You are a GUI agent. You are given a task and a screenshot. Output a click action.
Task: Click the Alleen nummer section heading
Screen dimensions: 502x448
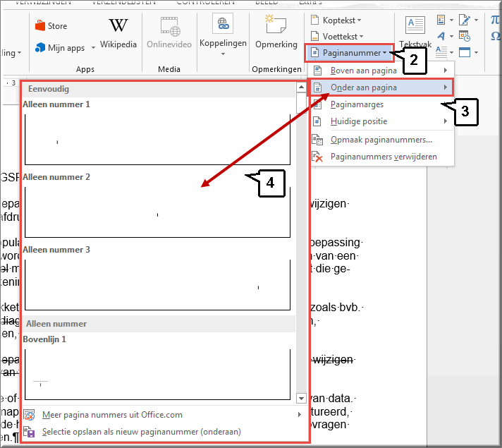[56, 324]
